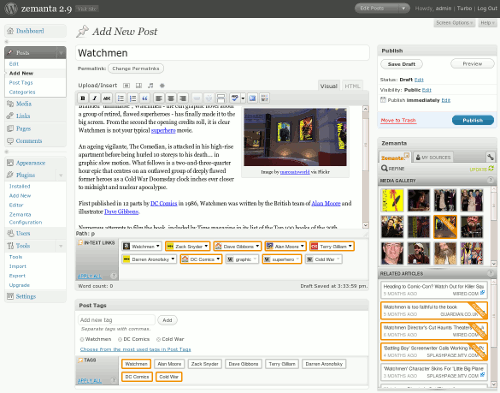Toggle the Alan Moore suggested tag
The width and height of the screenshot is (500, 393).
click(x=169, y=364)
